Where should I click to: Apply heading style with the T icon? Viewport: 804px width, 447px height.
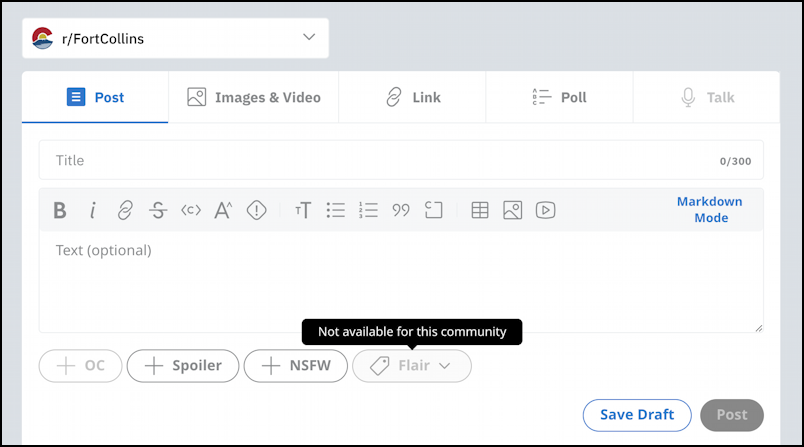[303, 210]
